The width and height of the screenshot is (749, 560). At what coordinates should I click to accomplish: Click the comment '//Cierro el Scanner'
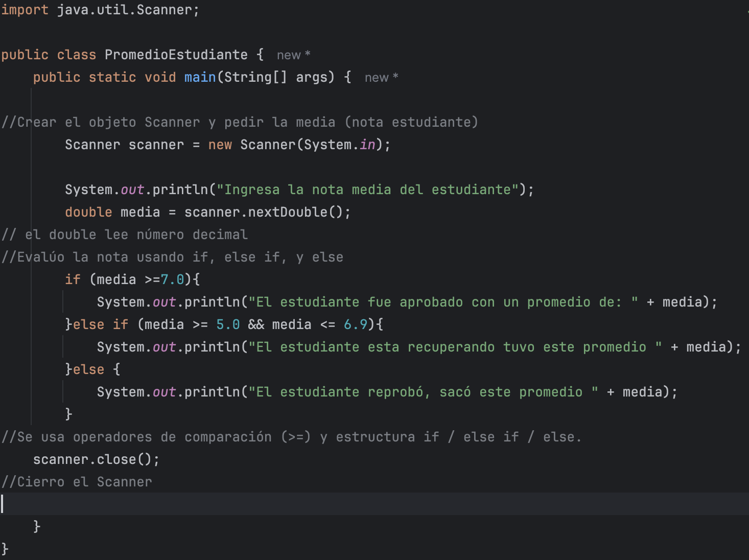(77, 482)
